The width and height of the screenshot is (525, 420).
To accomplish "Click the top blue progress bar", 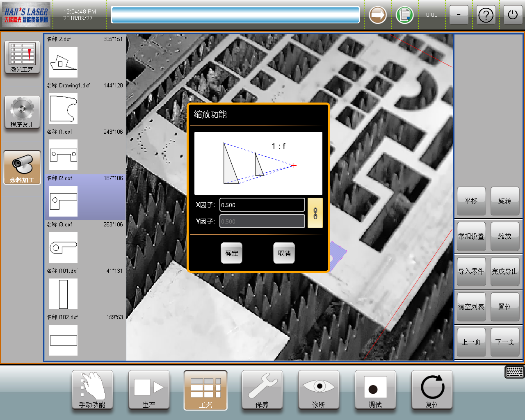I will (x=235, y=15).
